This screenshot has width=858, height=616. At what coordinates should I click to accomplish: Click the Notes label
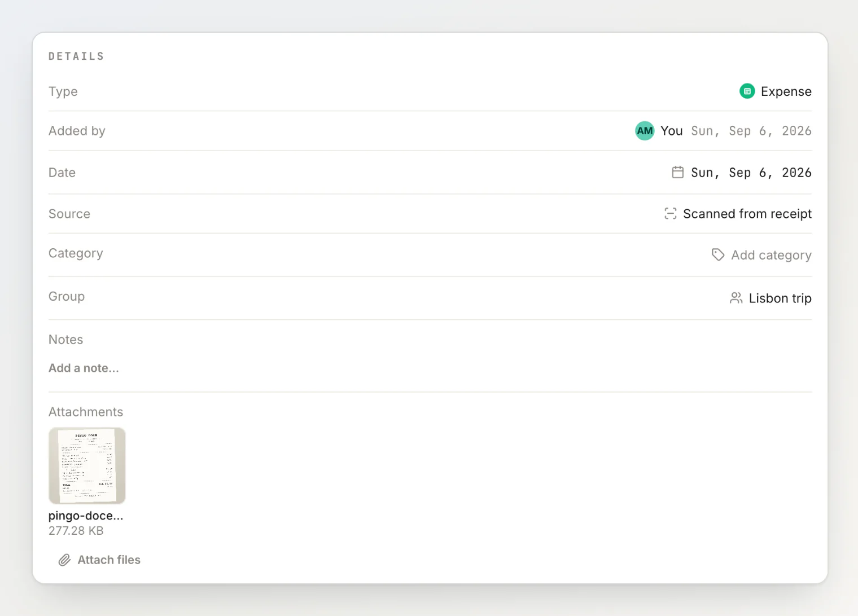[x=65, y=340]
